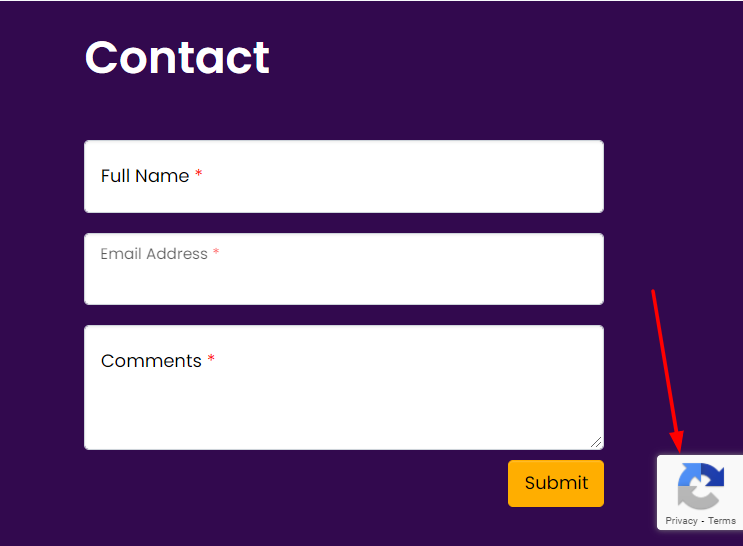Click the red asterisk beside Comments
The image size is (743, 546).
tap(211, 358)
